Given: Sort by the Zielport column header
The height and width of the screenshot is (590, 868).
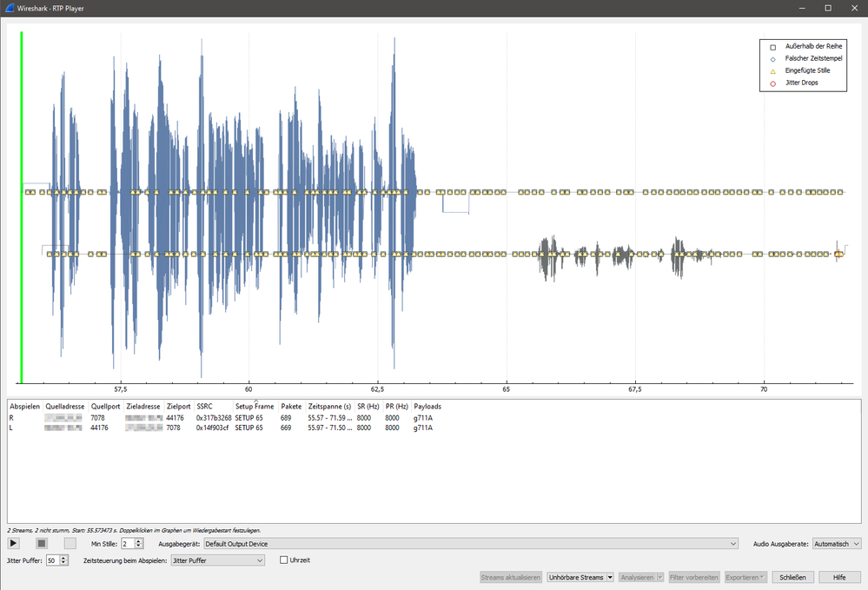Looking at the screenshot, I should click(x=178, y=407).
